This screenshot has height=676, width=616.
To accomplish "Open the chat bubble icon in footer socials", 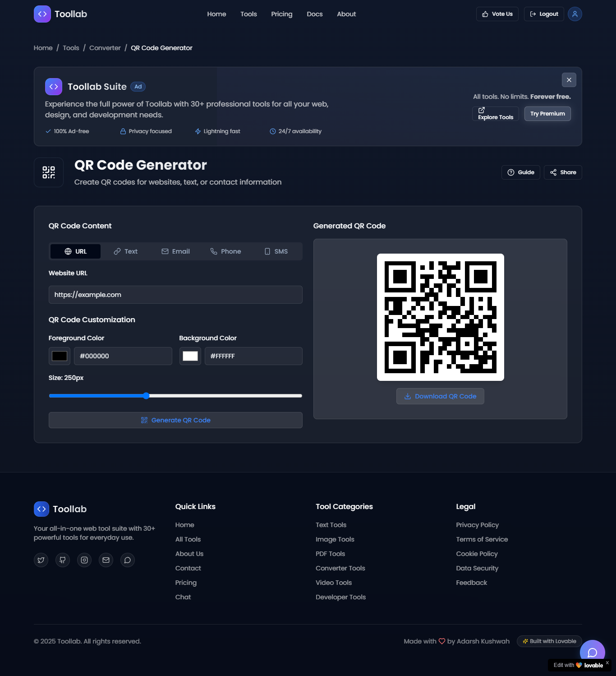I will (x=128, y=560).
